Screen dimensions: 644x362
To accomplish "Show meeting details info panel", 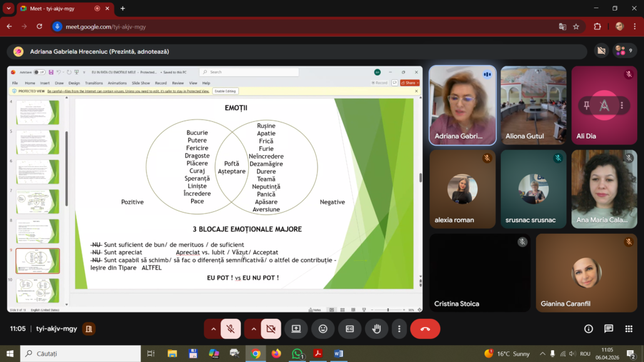I will coord(588,329).
